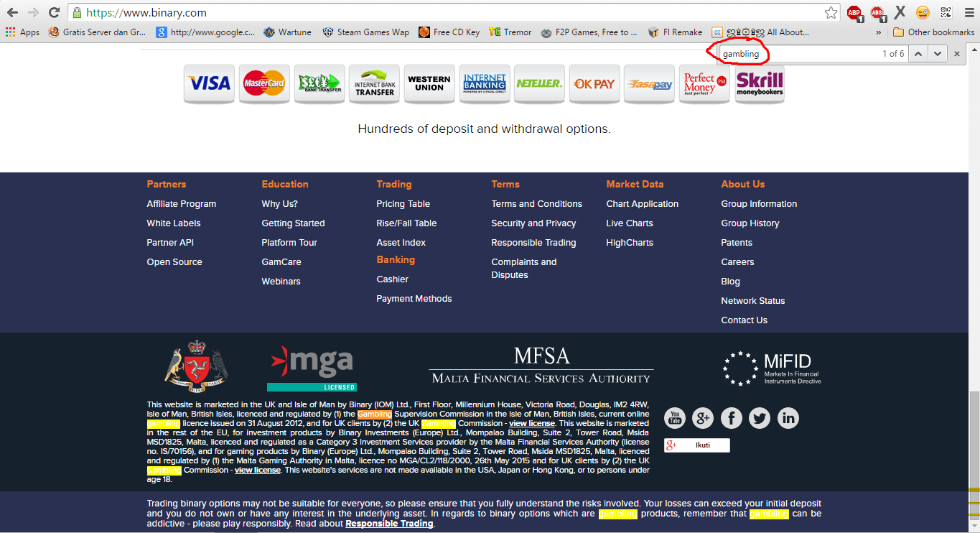
Task: Open the Other bookmarks folder
Action: point(933,32)
